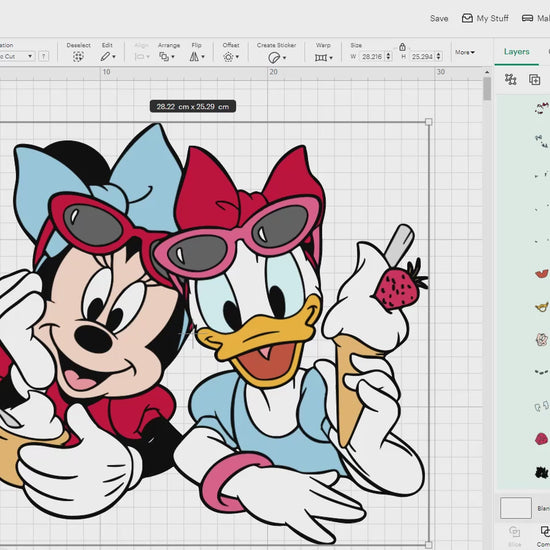This screenshot has width=550, height=550.
Task: Click Minnie's black nose on canvas
Action: pos(93,339)
